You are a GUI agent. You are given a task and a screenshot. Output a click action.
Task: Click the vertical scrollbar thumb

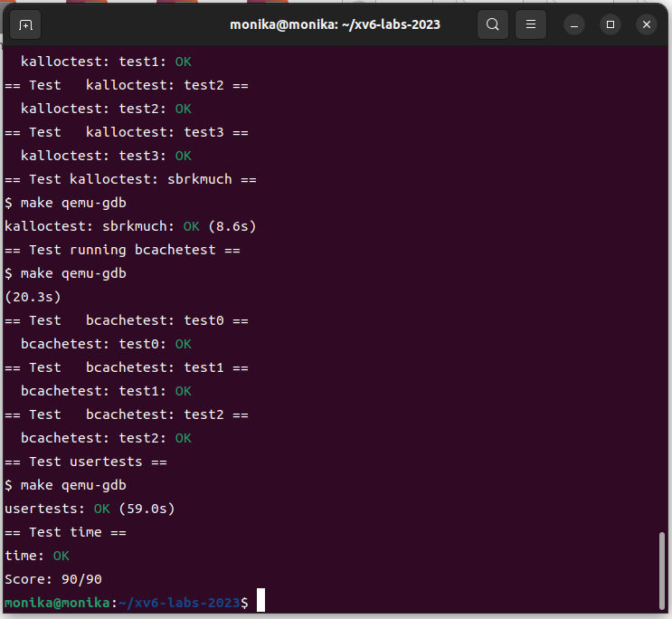click(x=664, y=570)
